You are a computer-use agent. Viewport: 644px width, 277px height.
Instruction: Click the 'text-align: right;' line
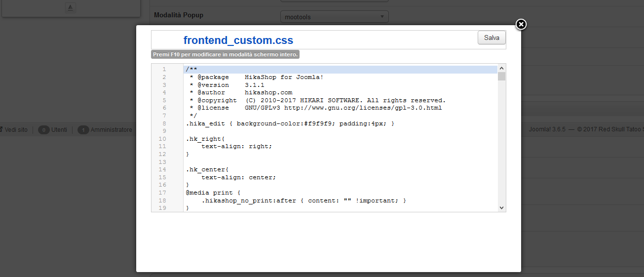[x=237, y=146]
